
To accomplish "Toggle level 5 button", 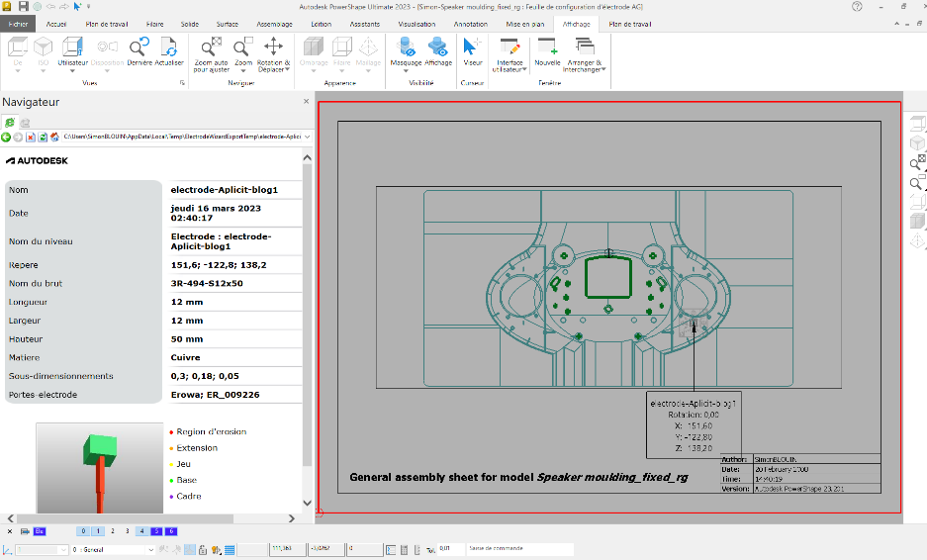I will click(x=156, y=531).
